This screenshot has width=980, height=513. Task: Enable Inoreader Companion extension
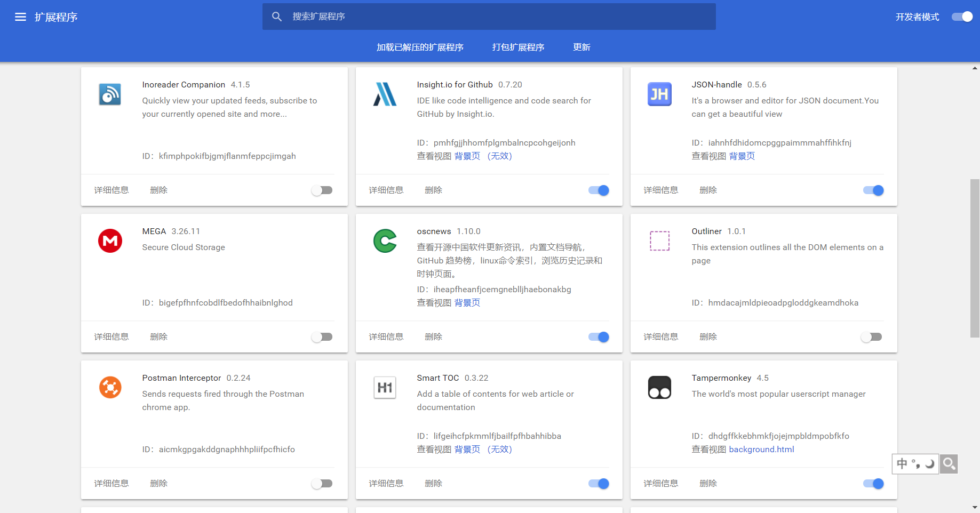pos(322,190)
